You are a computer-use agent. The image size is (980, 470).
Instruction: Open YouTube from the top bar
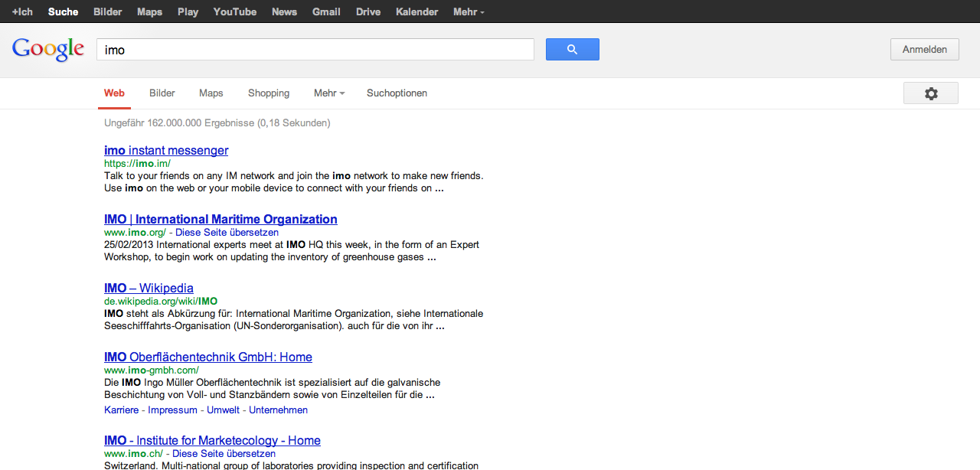click(x=234, y=11)
